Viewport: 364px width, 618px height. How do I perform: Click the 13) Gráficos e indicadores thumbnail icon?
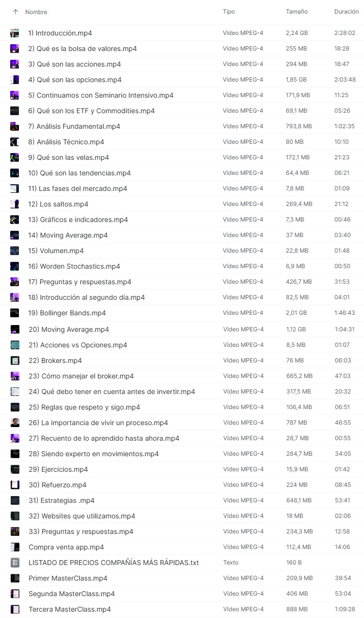15,220
